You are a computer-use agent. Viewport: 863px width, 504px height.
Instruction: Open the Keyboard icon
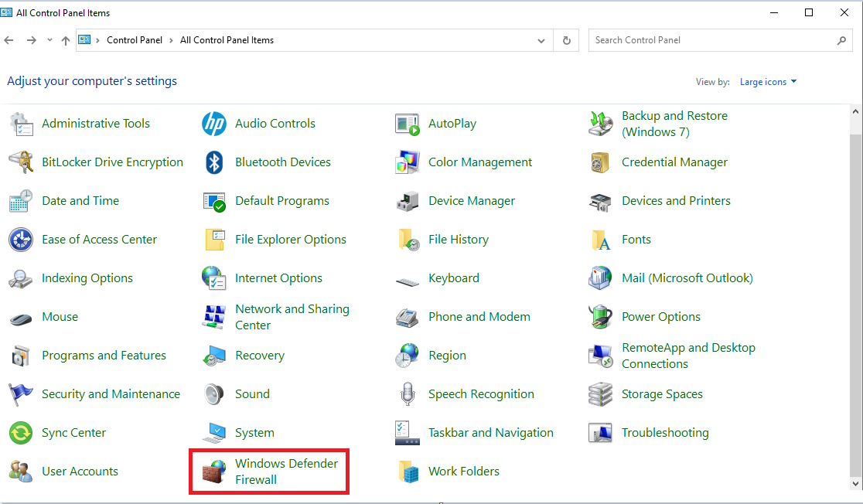coord(408,281)
